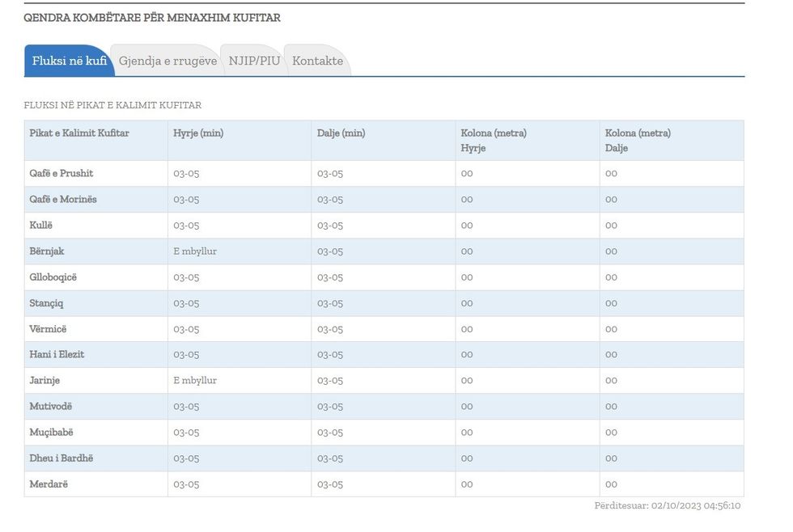Click the QENDRA KOMBËTARE PËR MENAXHIM KUFITAR heading
The height and width of the screenshot is (532, 793).
pos(152,17)
